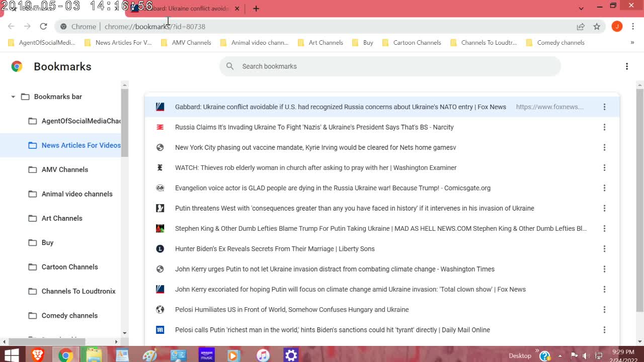The image size is (644, 362).
Task: Select Art Channels folder in sidebar tree
Action: point(55,218)
